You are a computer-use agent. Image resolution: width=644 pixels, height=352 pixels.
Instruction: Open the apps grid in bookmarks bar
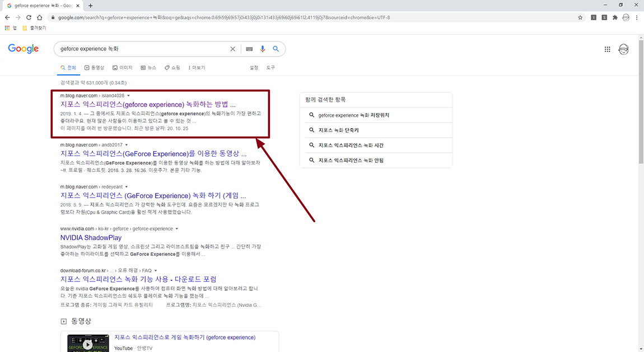pyautogui.click(x=7, y=28)
